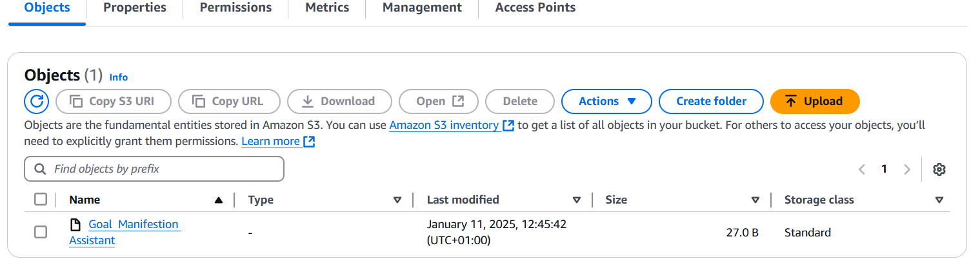The image size is (980, 259).
Task: Expand the Actions dropdown menu
Action: coord(606,101)
